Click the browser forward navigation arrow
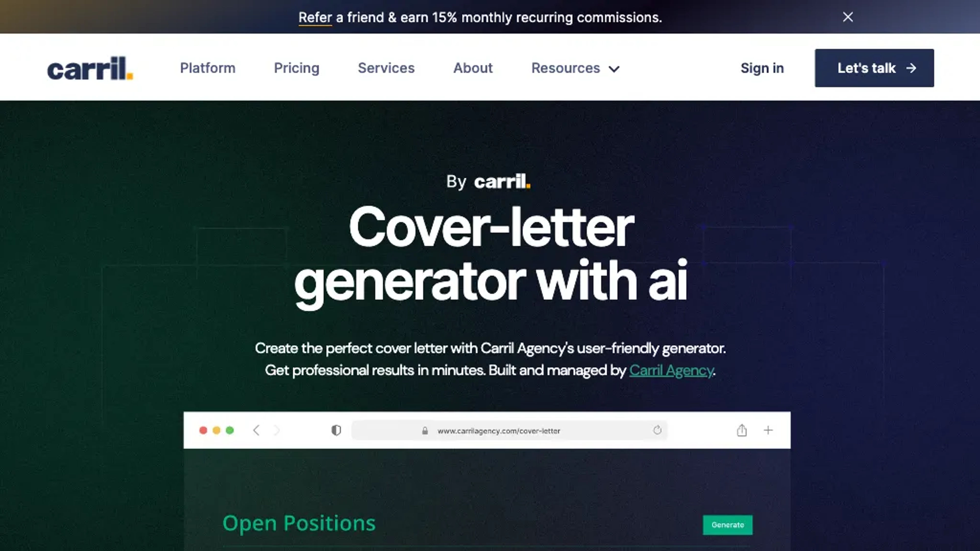The image size is (980, 551). point(276,430)
